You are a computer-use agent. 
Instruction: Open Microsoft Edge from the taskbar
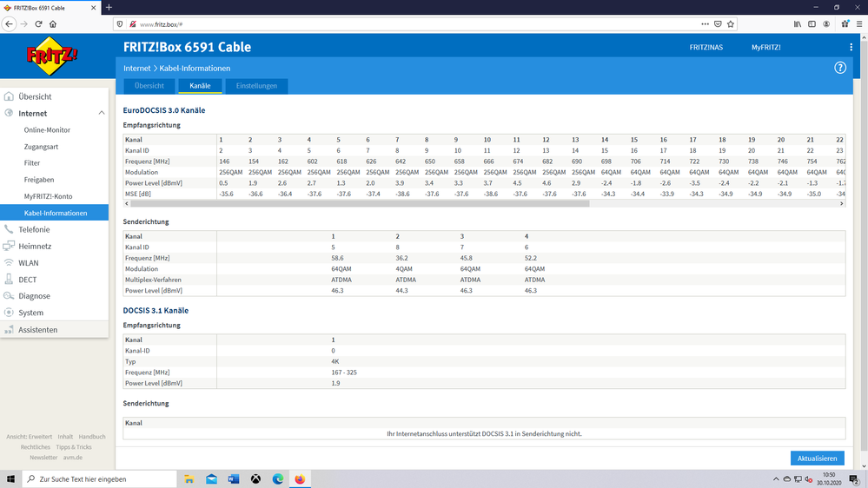[x=277, y=479]
